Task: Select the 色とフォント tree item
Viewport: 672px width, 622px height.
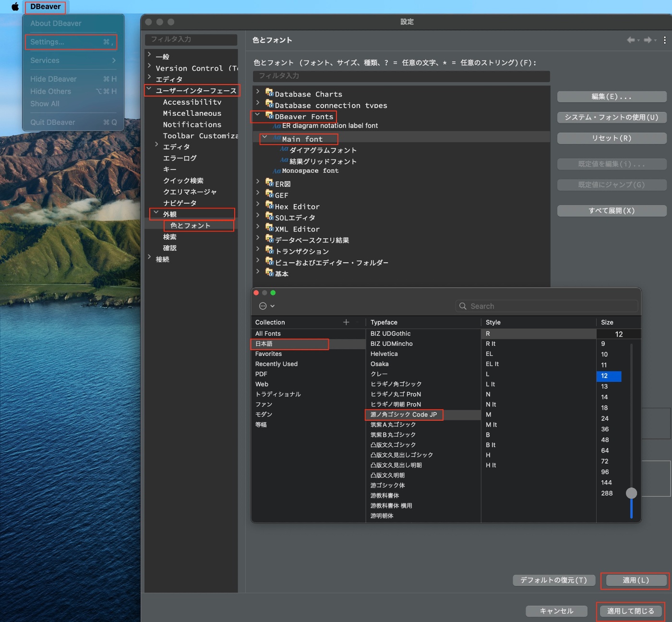Action: point(191,225)
